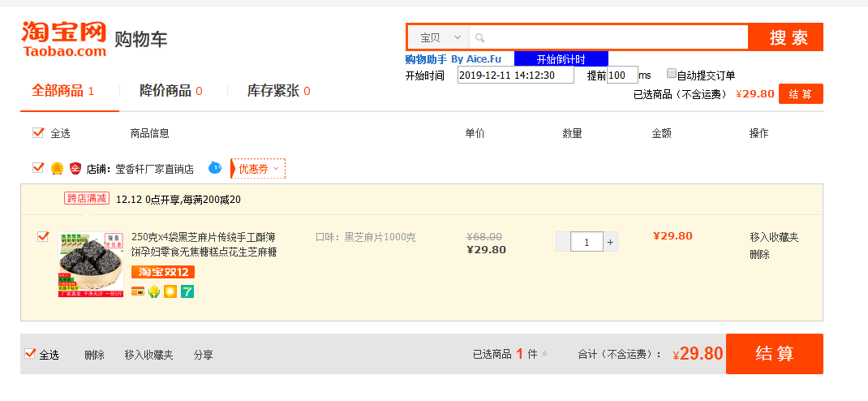Click the magnifier icon in search box

tap(480, 37)
